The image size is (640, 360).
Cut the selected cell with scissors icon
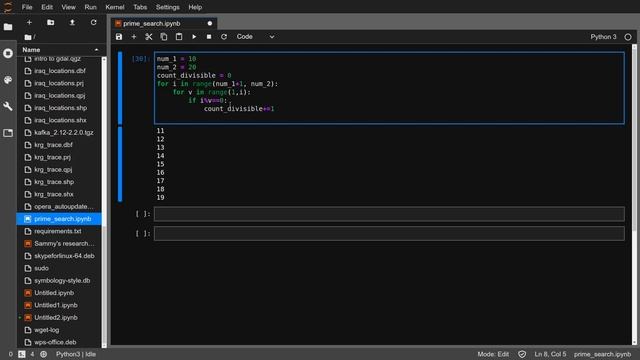click(x=149, y=37)
